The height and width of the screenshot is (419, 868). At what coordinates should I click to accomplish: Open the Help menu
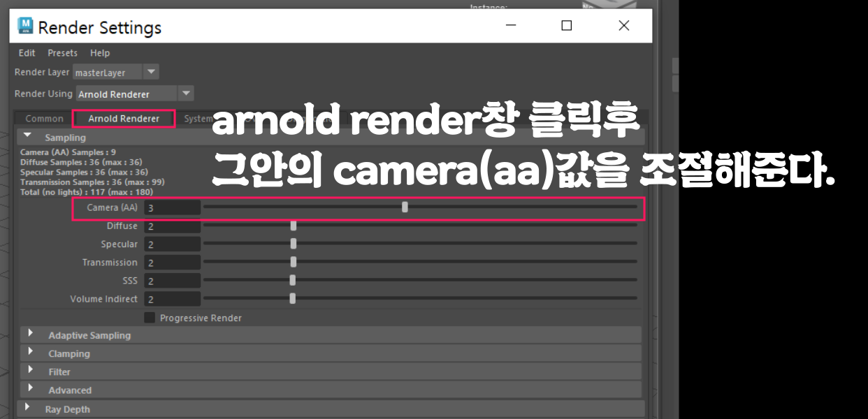[x=100, y=53]
